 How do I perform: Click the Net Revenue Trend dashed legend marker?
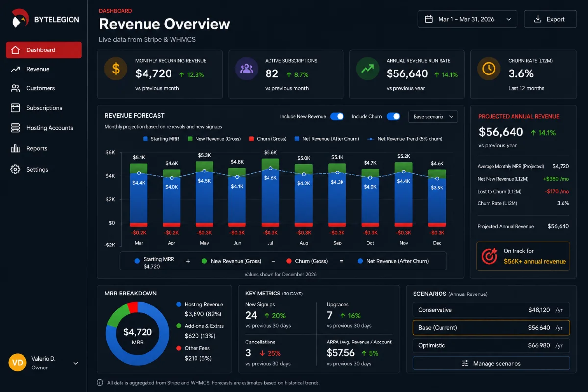pyautogui.click(x=370, y=139)
